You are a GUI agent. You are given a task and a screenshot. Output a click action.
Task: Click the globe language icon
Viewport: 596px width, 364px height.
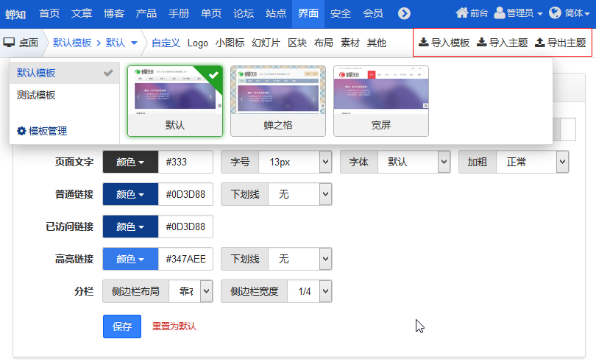[x=555, y=13]
